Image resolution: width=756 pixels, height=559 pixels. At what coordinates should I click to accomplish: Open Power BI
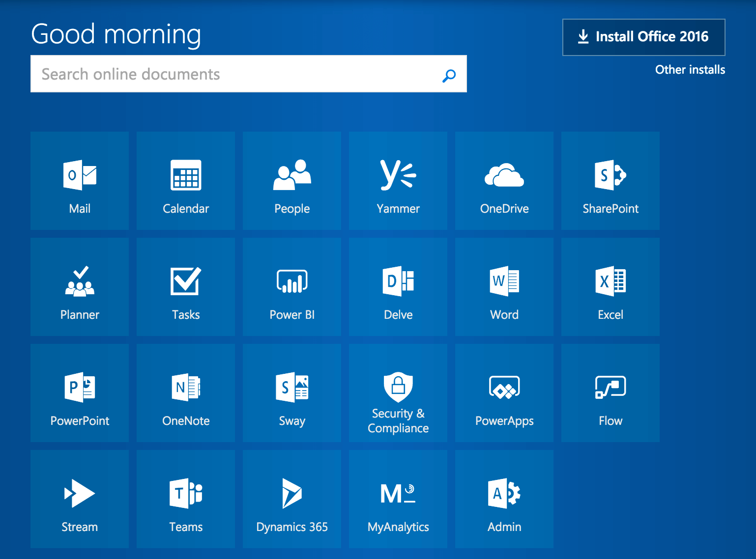click(291, 287)
